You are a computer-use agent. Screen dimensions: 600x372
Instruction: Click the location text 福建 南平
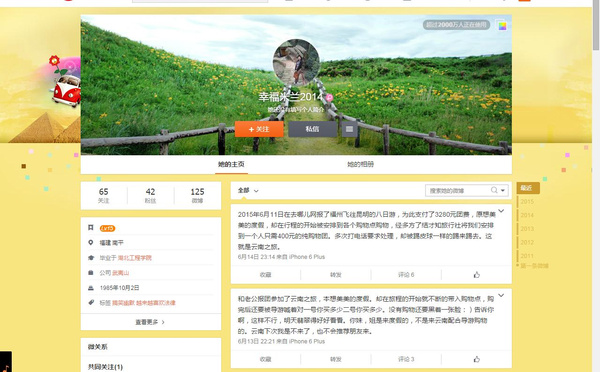click(x=112, y=243)
